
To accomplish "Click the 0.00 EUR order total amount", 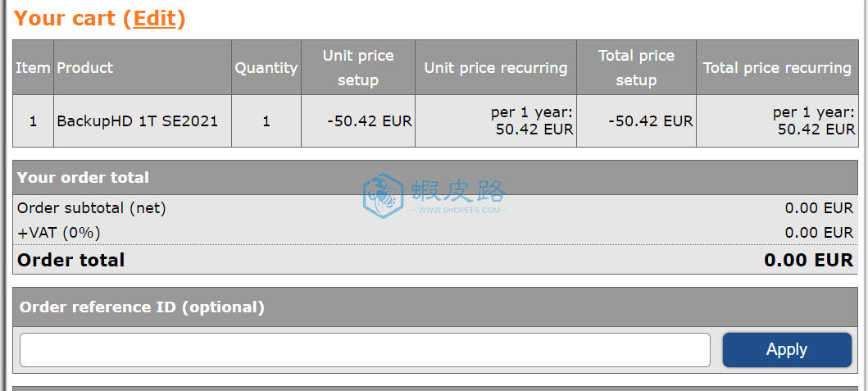I will click(x=808, y=260).
